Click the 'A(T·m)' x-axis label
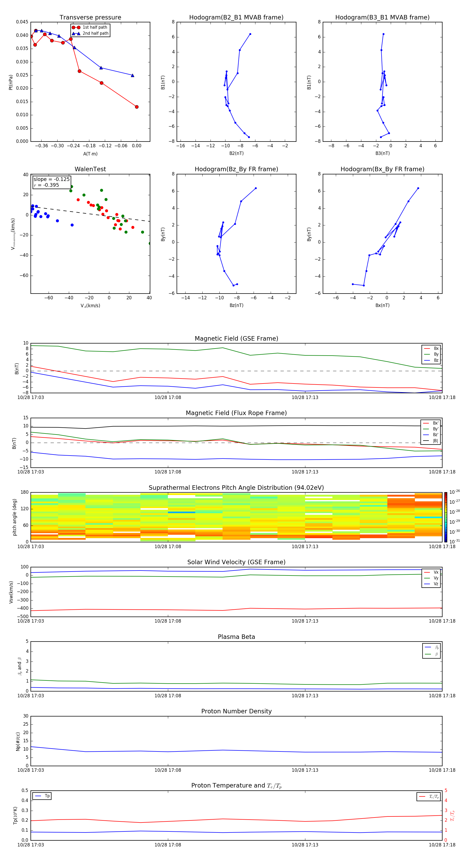 pos(90,154)
